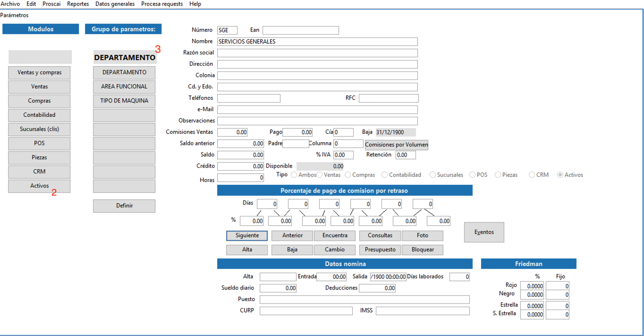Focus the Crédito field
Image resolution: width=644 pixels, height=336 pixels.
241,166
